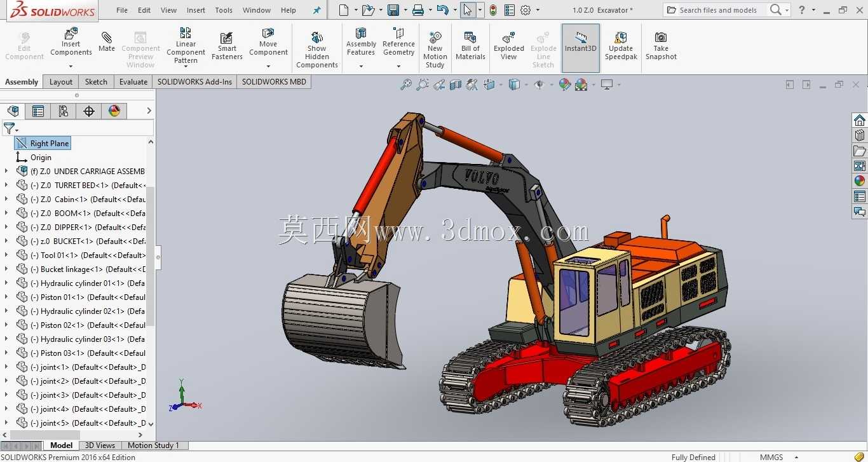The height and width of the screenshot is (462, 868).
Task: Open the 3D Views bottom tab
Action: click(x=100, y=445)
